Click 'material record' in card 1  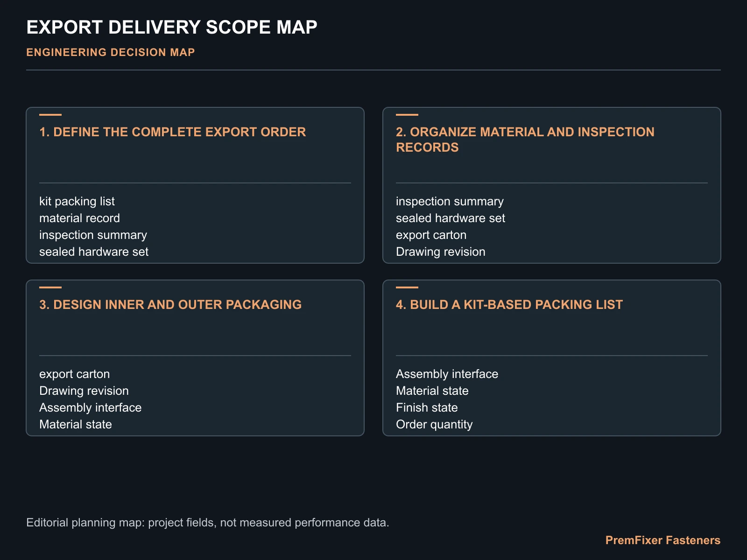[x=80, y=218]
